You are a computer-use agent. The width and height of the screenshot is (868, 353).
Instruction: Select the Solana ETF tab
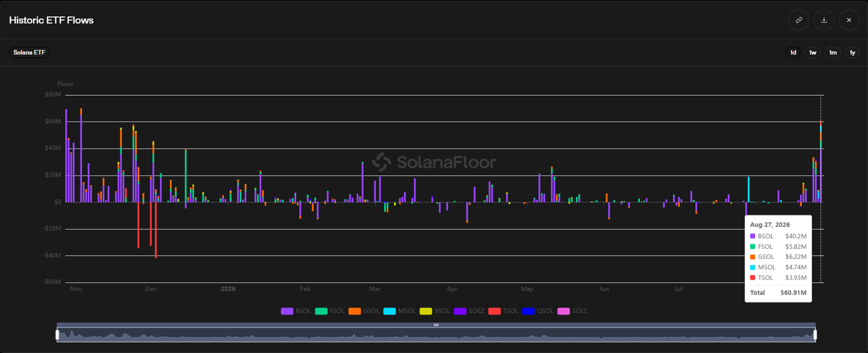29,52
